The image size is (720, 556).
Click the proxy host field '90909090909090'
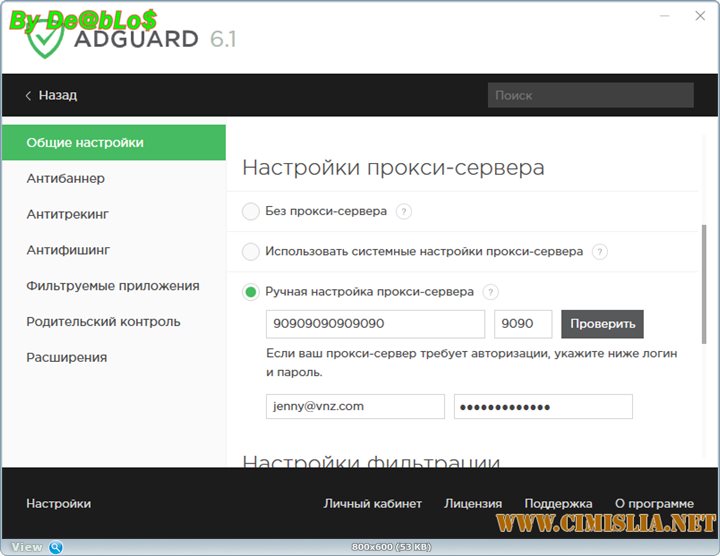pos(375,324)
